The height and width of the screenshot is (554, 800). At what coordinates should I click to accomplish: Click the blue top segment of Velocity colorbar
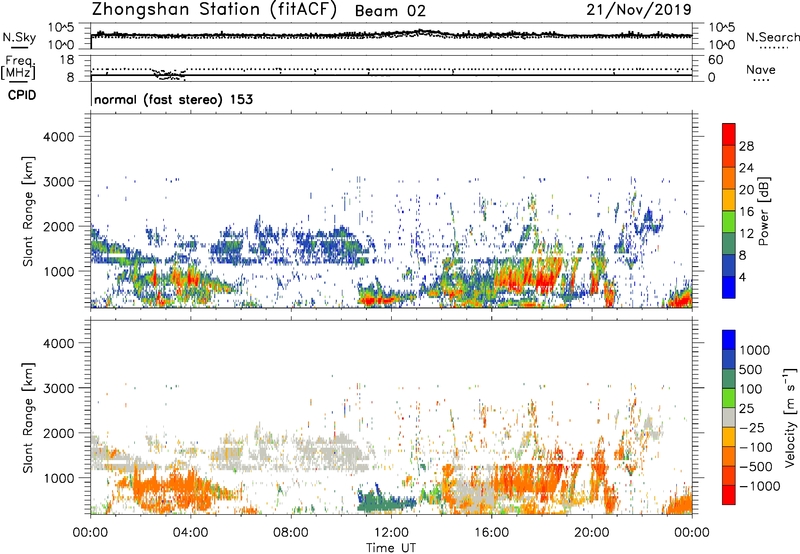point(729,340)
